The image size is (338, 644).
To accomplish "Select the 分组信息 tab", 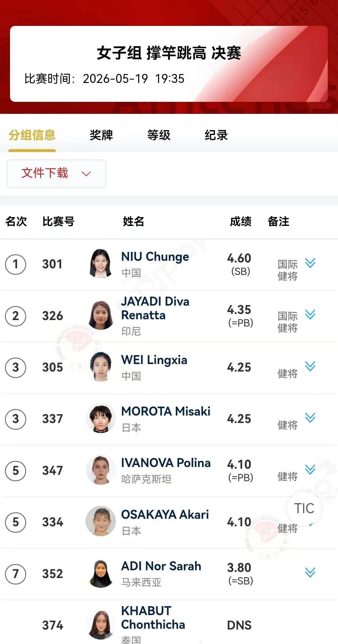I will coord(32,135).
